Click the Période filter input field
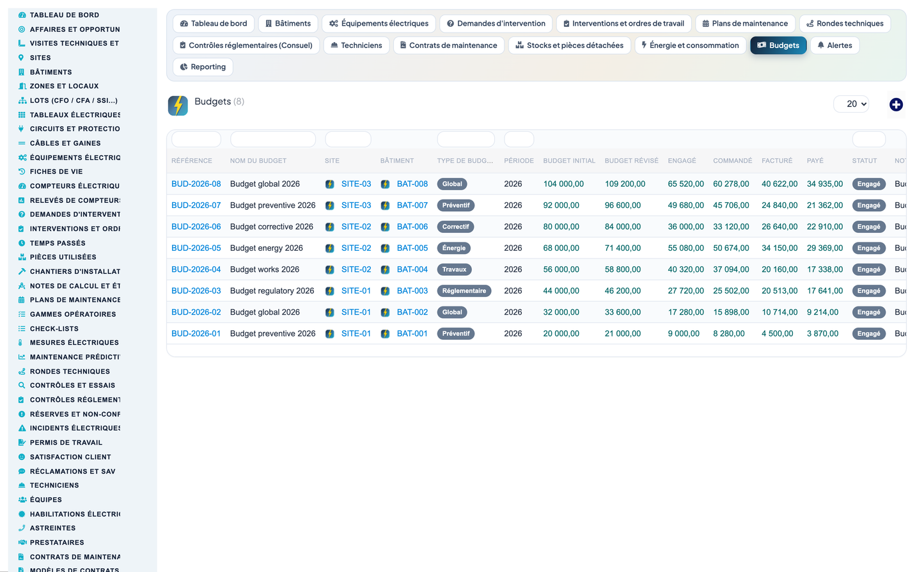This screenshot has height=572, width=924. coord(519,139)
